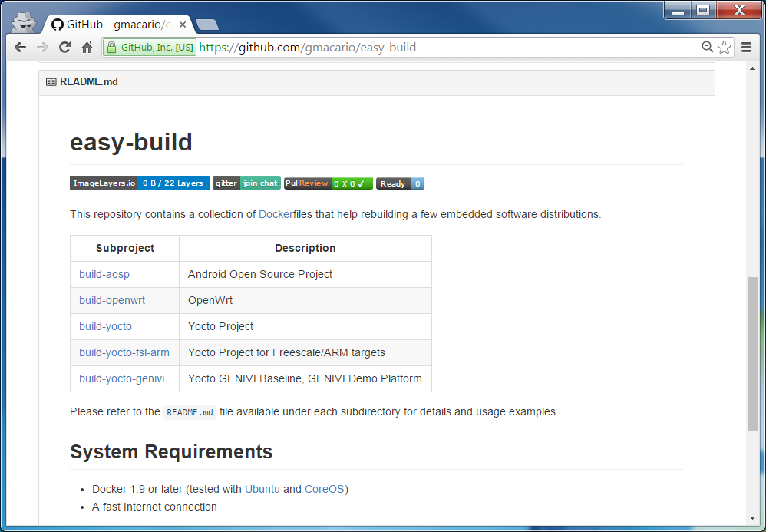The height and width of the screenshot is (532, 766).
Task: Maximize the Chrome window
Action: coord(703,10)
